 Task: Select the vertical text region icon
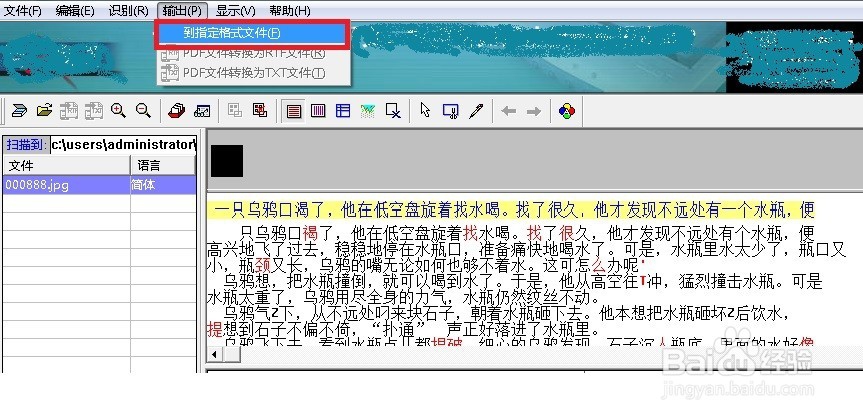point(318,111)
